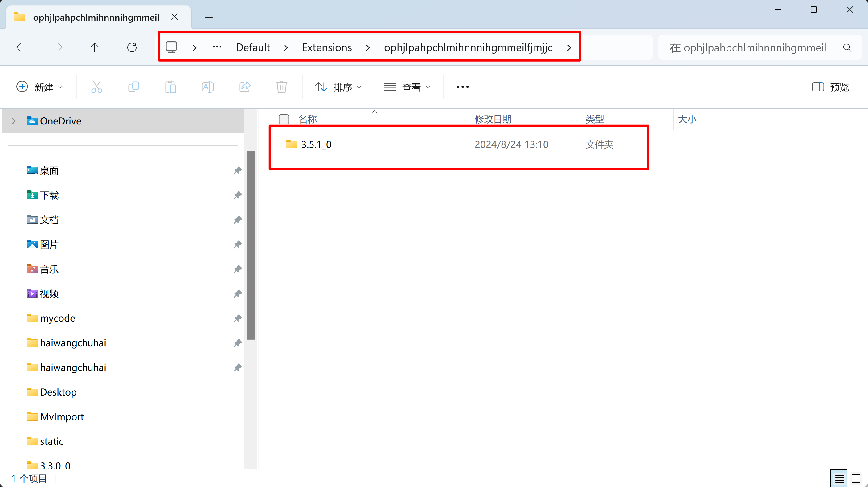Click the pin icon next to 视频

click(238, 294)
